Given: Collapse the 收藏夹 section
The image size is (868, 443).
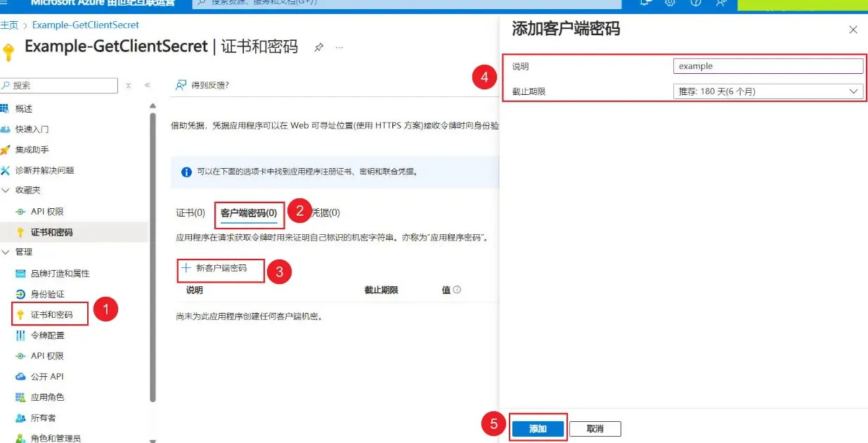Looking at the screenshot, I should (6, 191).
